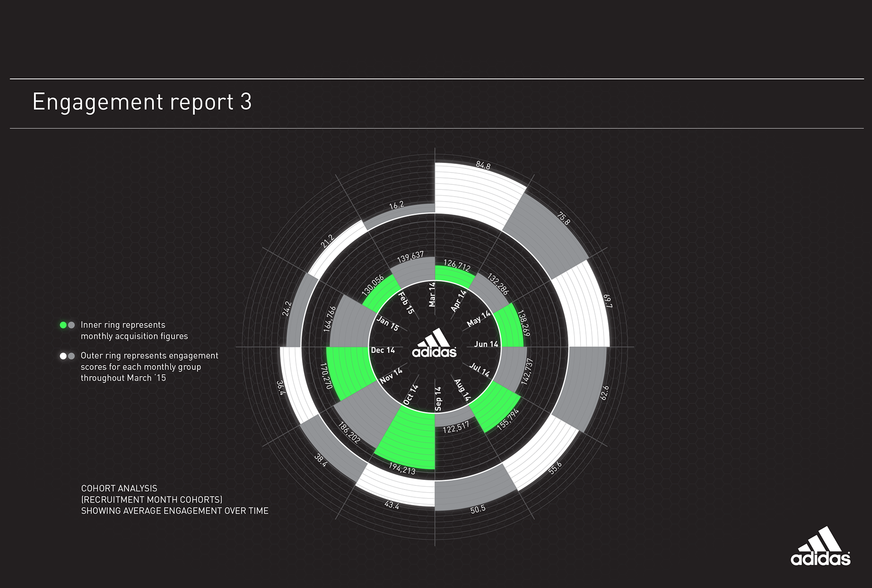Click the acquisition value 126,712
The width and height of the screenshot is (872, 588).
point(457,265)
